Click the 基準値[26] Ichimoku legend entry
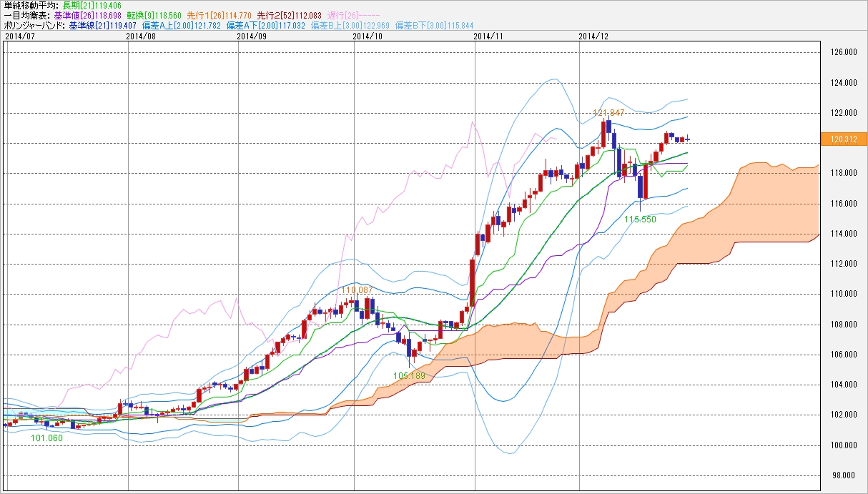This screenshot has width=868, height=494. coord(86,15)
